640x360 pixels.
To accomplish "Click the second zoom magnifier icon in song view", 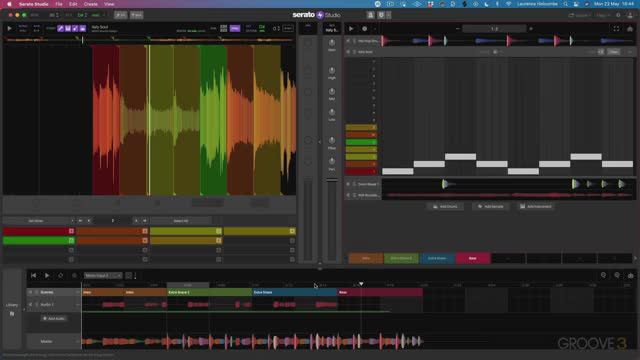I will (x=617, y=276).
